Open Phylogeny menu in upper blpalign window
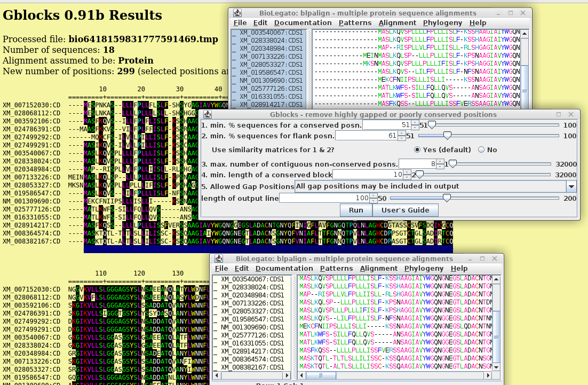This screenshot has height=385, width=588. click(442, 23)
